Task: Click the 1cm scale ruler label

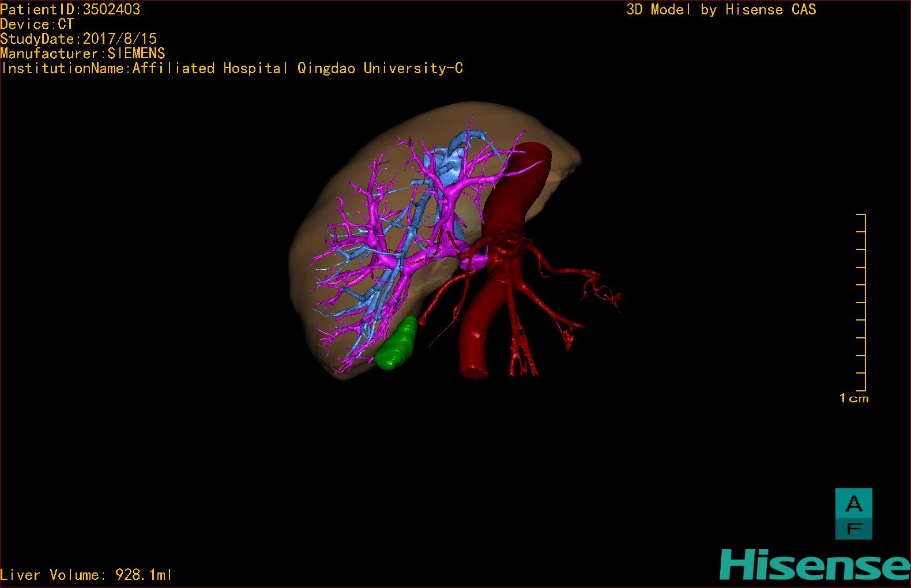Action: pyautogui.click(x=854, y=398)
